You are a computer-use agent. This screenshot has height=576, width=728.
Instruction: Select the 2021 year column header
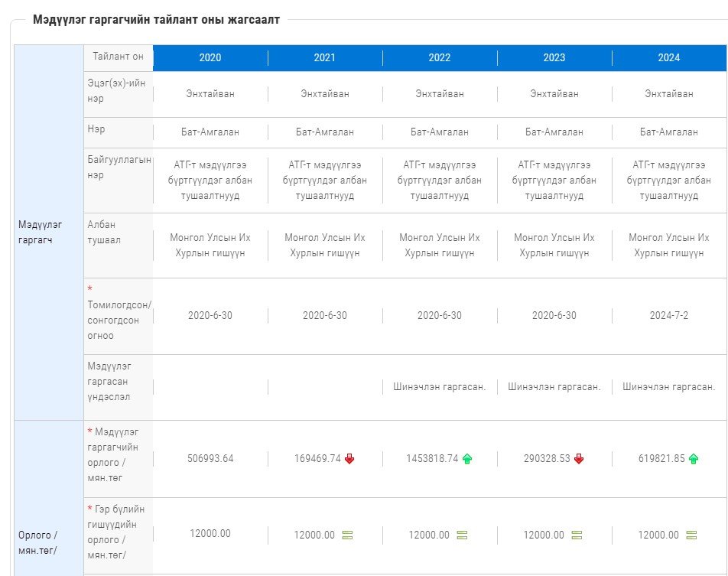point(325,58)
